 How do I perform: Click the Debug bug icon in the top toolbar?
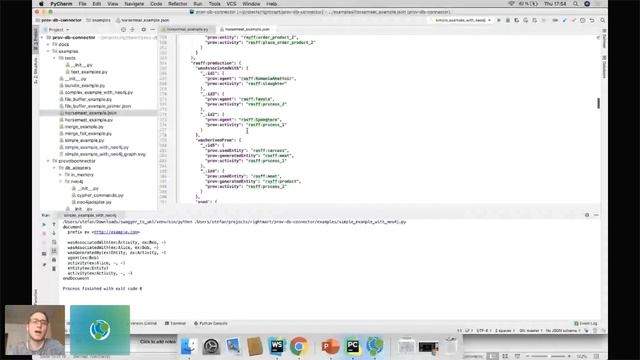[507, 20]
